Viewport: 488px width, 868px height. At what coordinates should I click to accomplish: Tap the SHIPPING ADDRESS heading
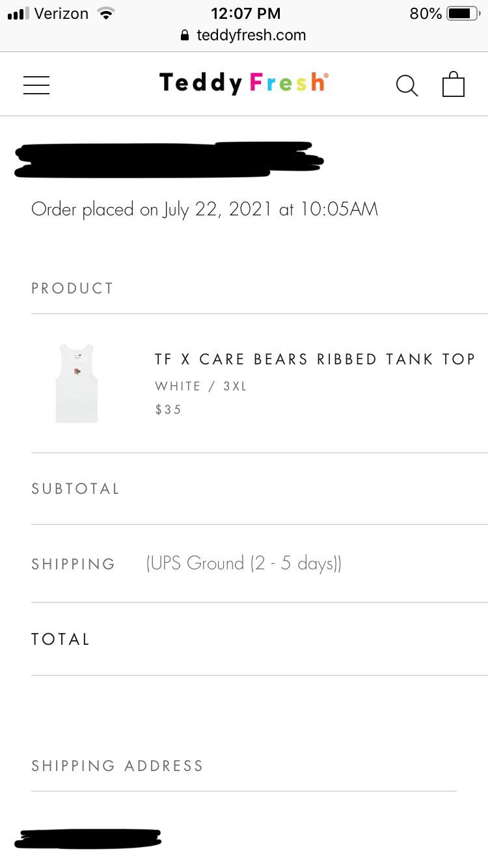click(x=117, y=766)
